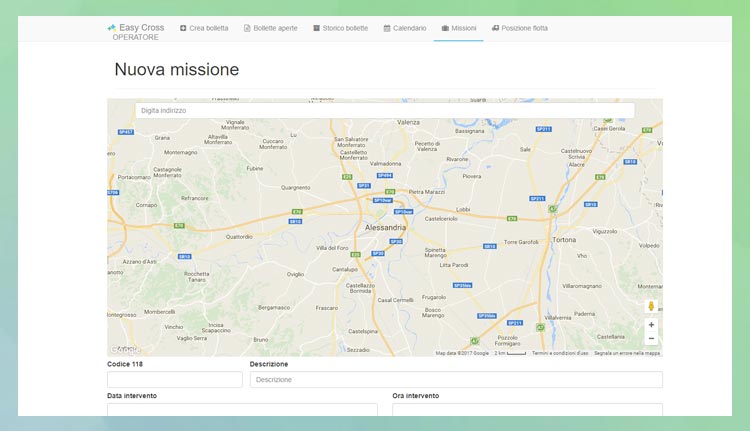
Task: Click the Google logo on map
Action: pos(124,350)
